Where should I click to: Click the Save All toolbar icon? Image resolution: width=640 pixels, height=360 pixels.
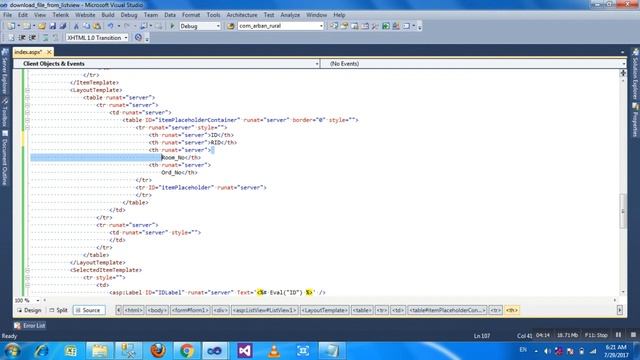[62, 26]
